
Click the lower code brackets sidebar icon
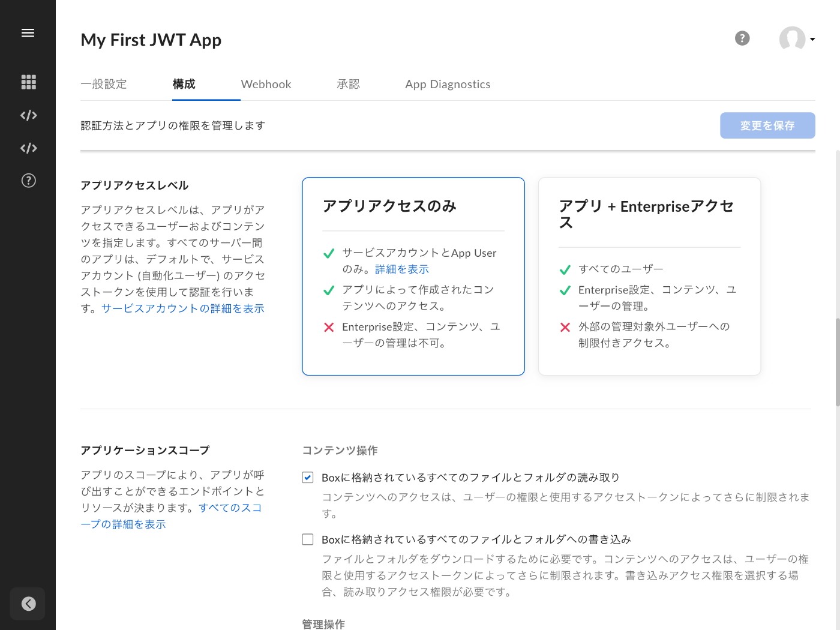click(28, 148)
